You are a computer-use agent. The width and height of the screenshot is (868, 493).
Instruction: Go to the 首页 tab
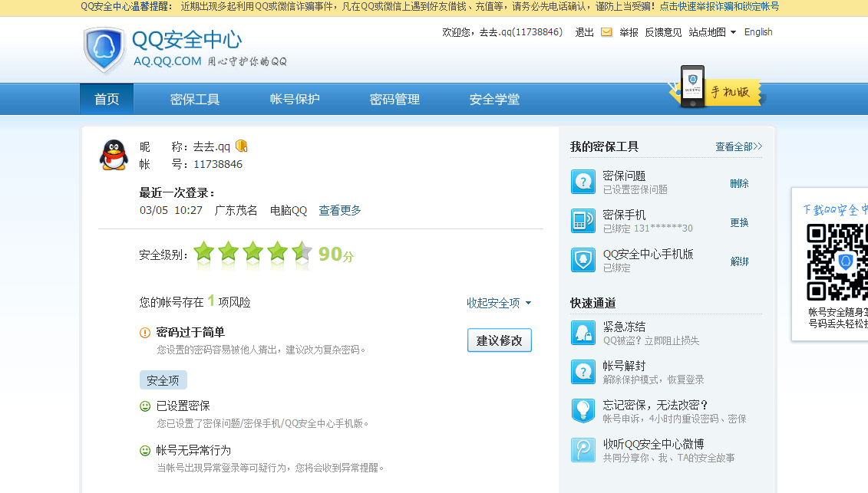click(x=107, y=99)
